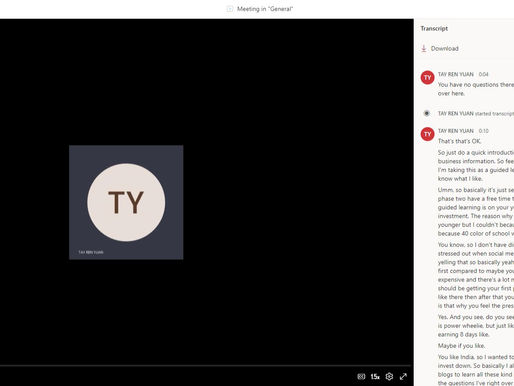Open video player settings gear
Viewport: 514px width, 386px height.
click(389, 377)
